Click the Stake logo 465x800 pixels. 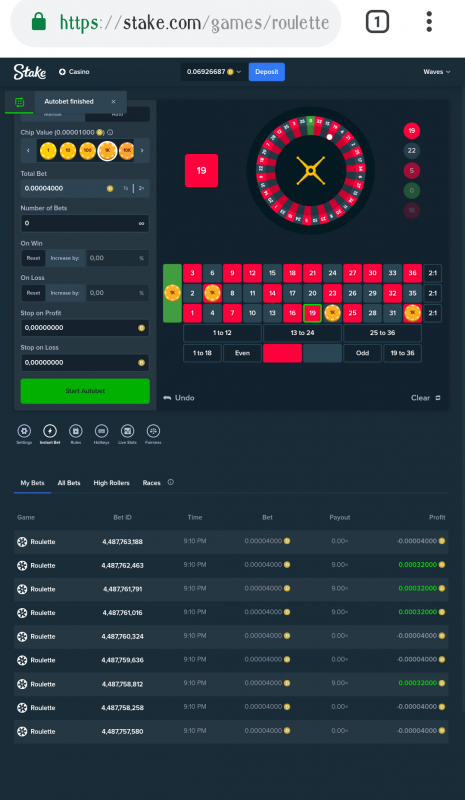pyautogui.click(x=30, y=72)
